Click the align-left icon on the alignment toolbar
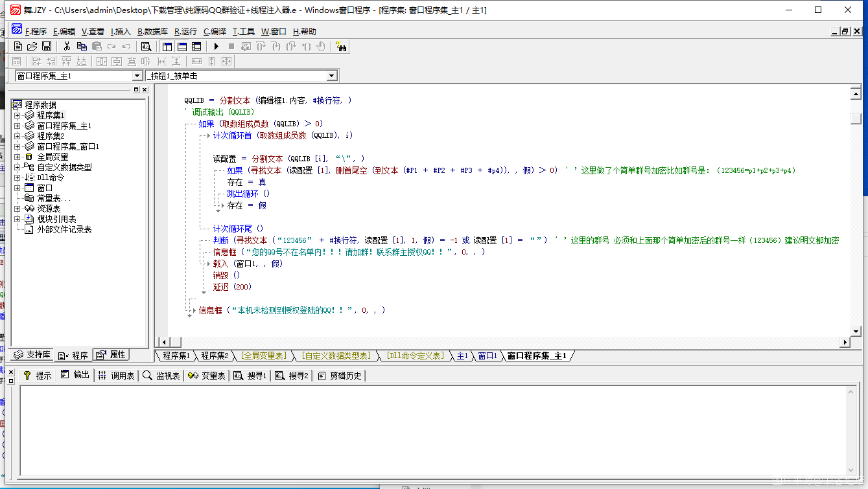Viewport: 868px width, 489px height. pyautogui.click(x=37, y=61)
